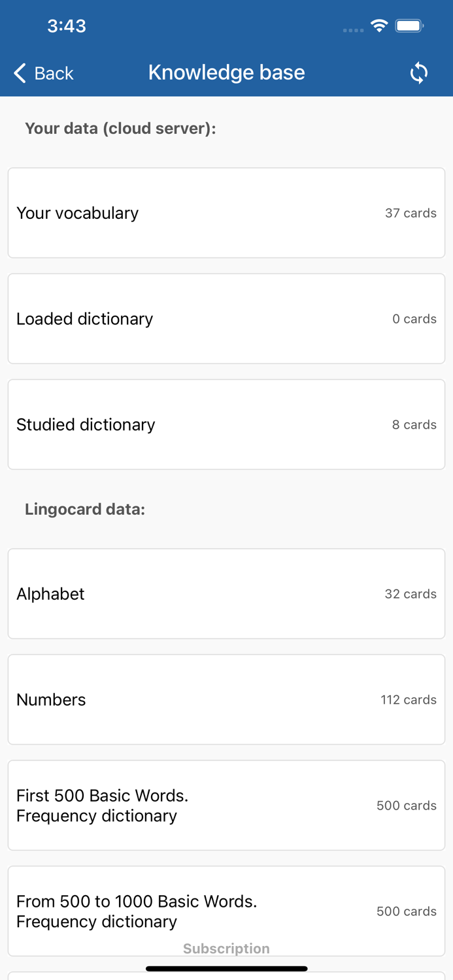Select the Alphabet deck
Viewport: 453px width, 980px height.
[226, 593]
